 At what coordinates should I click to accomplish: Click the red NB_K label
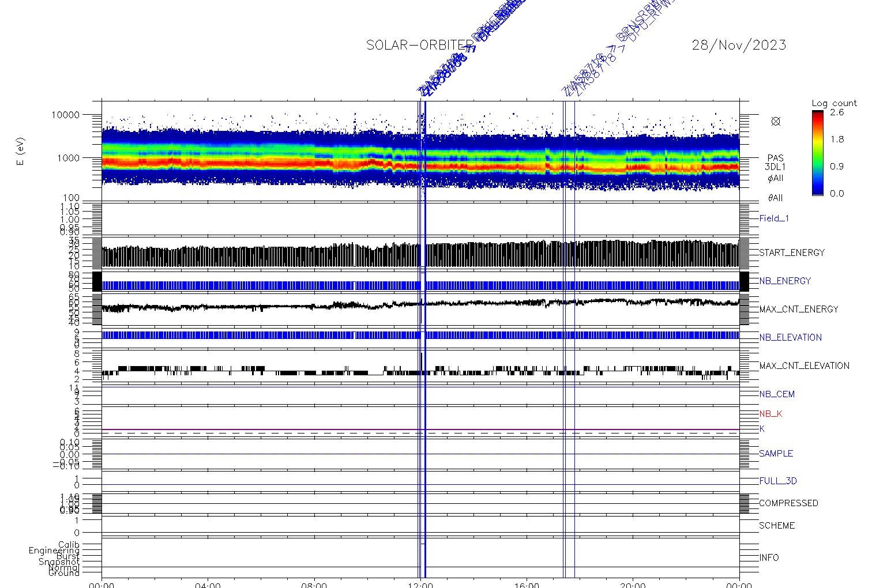[770, 414]
